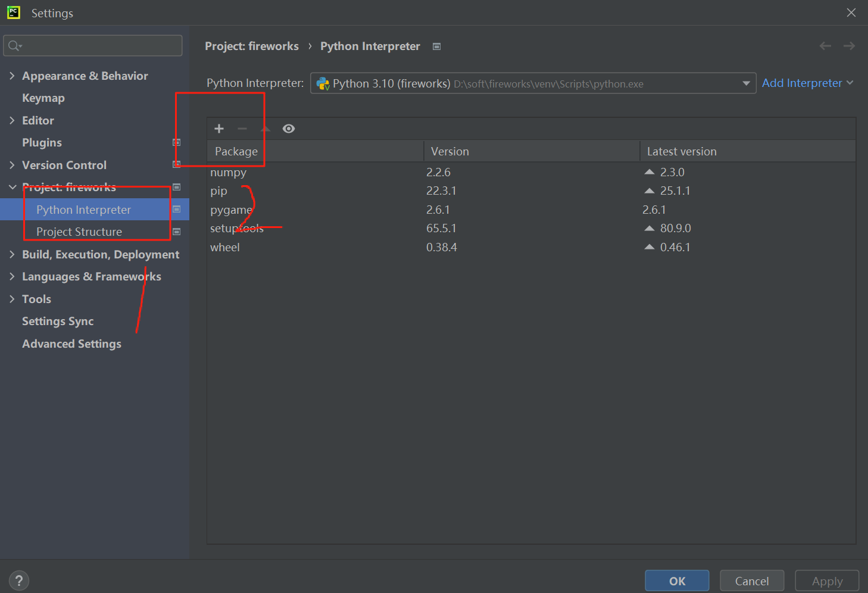This screenshot has height=593, width=868.
Task: Select the pip package row
Action: point(531,191)
